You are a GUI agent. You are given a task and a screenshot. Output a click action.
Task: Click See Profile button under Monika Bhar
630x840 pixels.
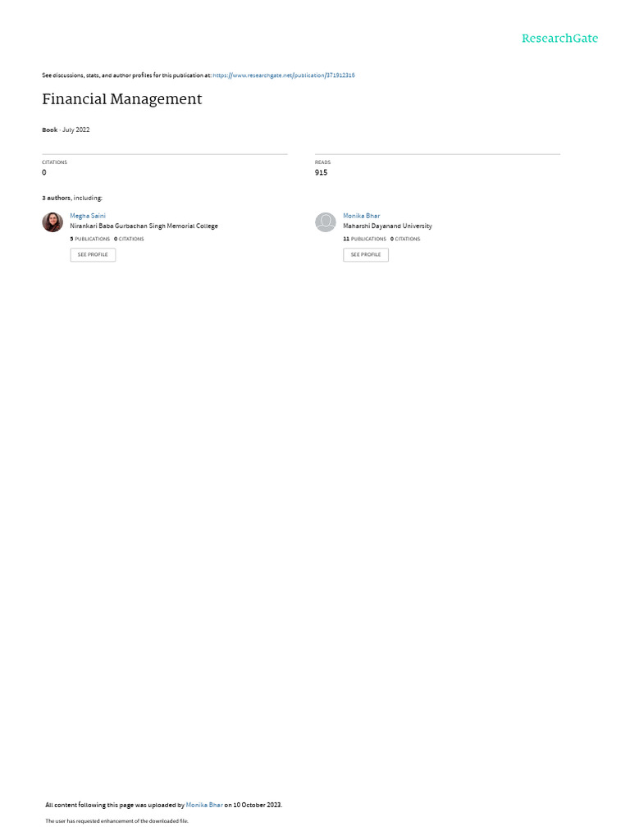[x=366, y=255]
